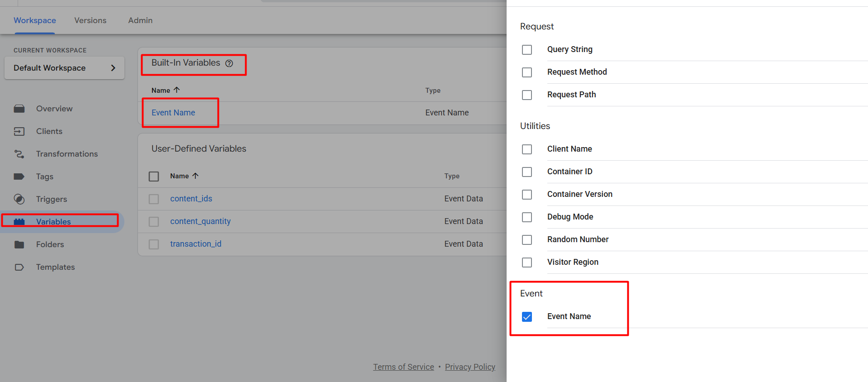Click the Privacy Policy link
This screenshot has height=382, width=868.
470,367
